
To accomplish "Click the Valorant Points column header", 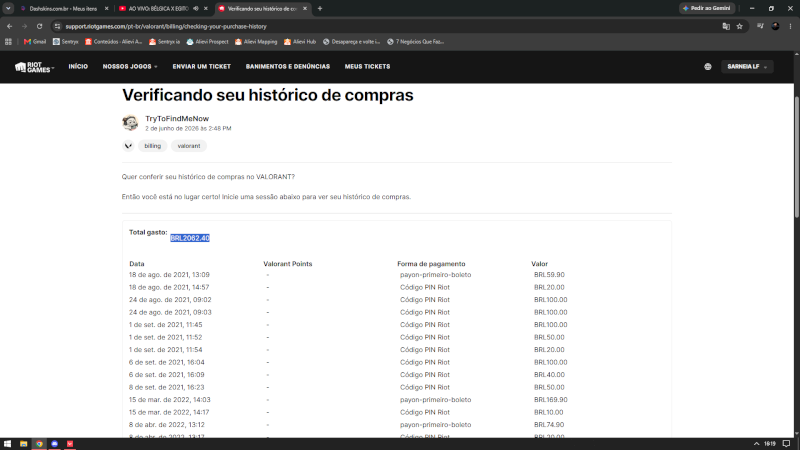I will click(x=288, y=264).
